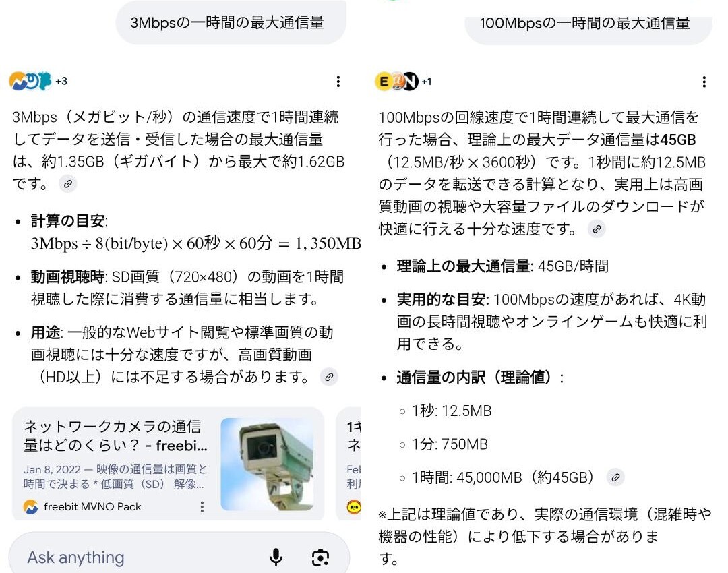Screen dimensions: 728x573
Task: Click the yellow E source icon
Action: pos(384,82)
